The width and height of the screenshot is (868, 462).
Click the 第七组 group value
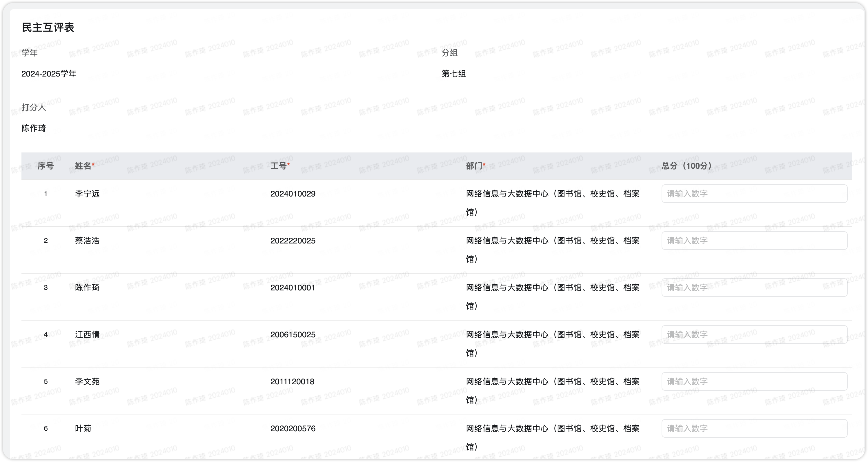pos(453,74)
